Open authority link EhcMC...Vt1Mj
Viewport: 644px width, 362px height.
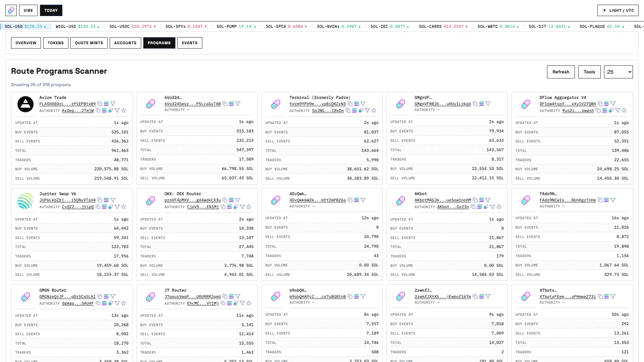[x=203, y=303]
